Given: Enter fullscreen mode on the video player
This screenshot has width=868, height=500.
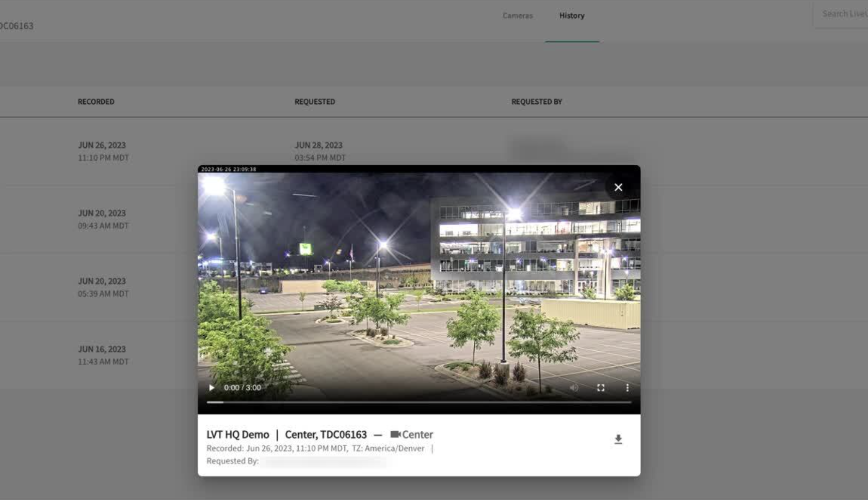Looking at the screenshot, I should click(601, 387).
